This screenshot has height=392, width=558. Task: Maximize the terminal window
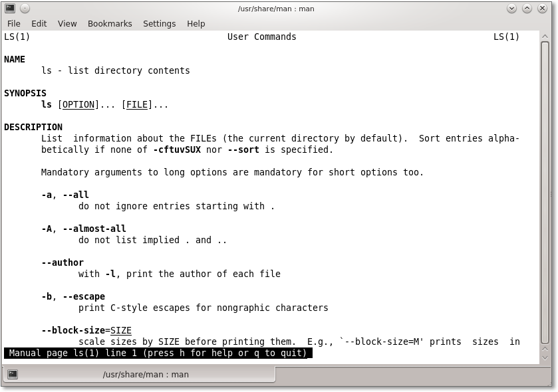[x=527, y=9]
